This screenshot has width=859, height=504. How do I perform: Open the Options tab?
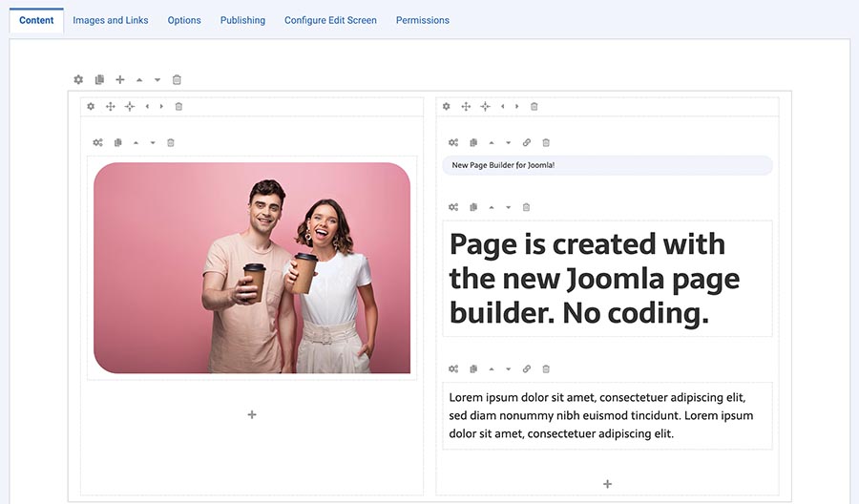184,20
